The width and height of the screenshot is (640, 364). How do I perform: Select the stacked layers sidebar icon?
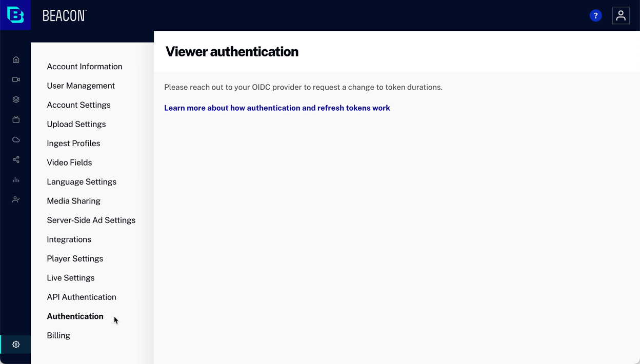click(16, 100)
